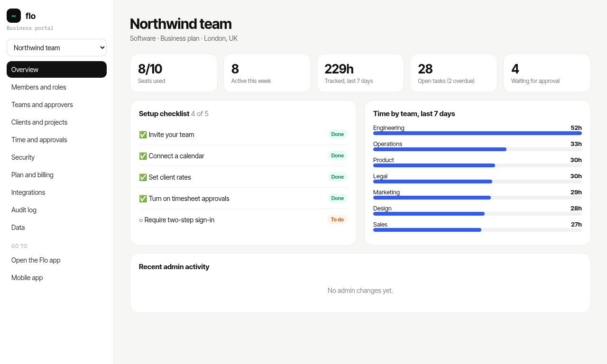
Task: Go to Teams and approvers
Action: click(56, 105)
